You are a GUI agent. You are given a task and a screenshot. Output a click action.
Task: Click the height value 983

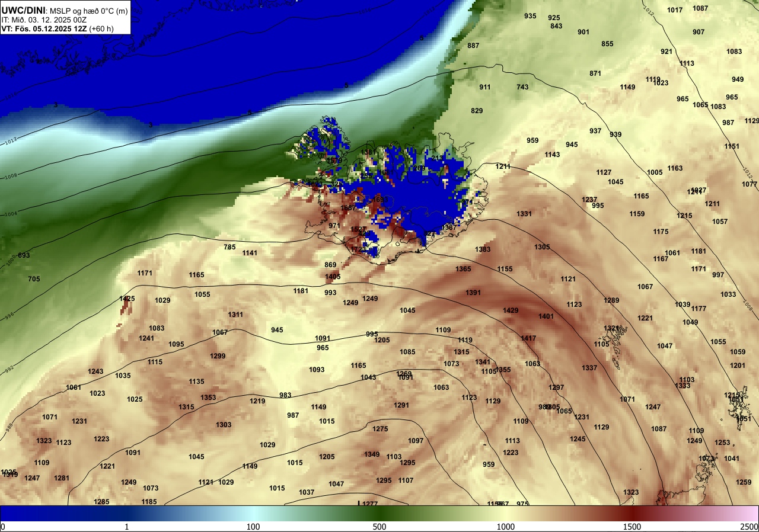pos(285,395)
